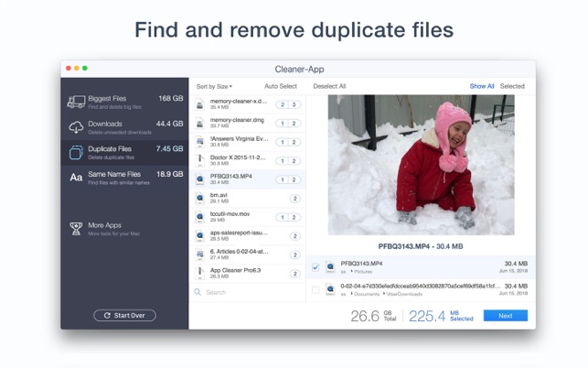Viewport: 588px width, 368px height.
Task: Open the More Apps trophy icon
Action: (76, 228)
